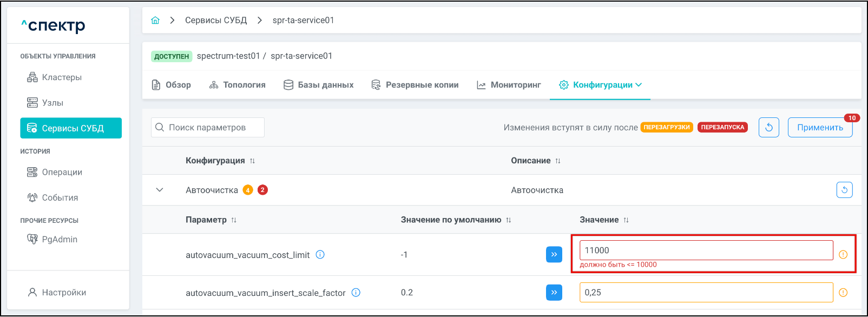This screenshot has height=317, width=868.
Task: Click the home icon in the breadcrumb
Action: point(155,20)
